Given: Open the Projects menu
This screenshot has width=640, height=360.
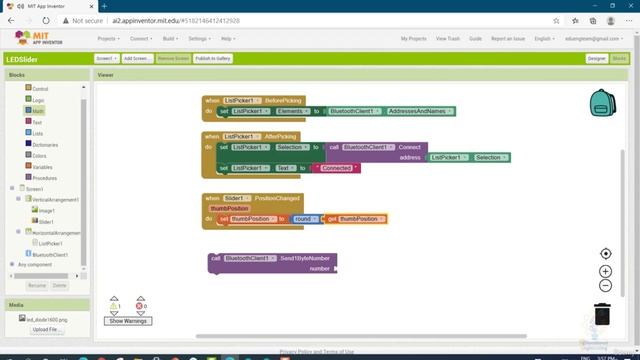Looking at the screenshot, I should point(109,38).
